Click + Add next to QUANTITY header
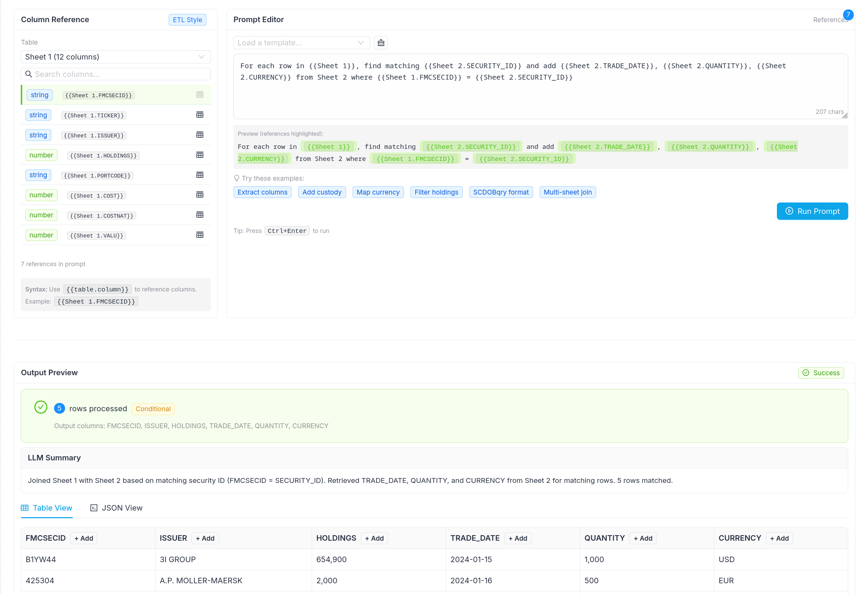 pos(643,538)
